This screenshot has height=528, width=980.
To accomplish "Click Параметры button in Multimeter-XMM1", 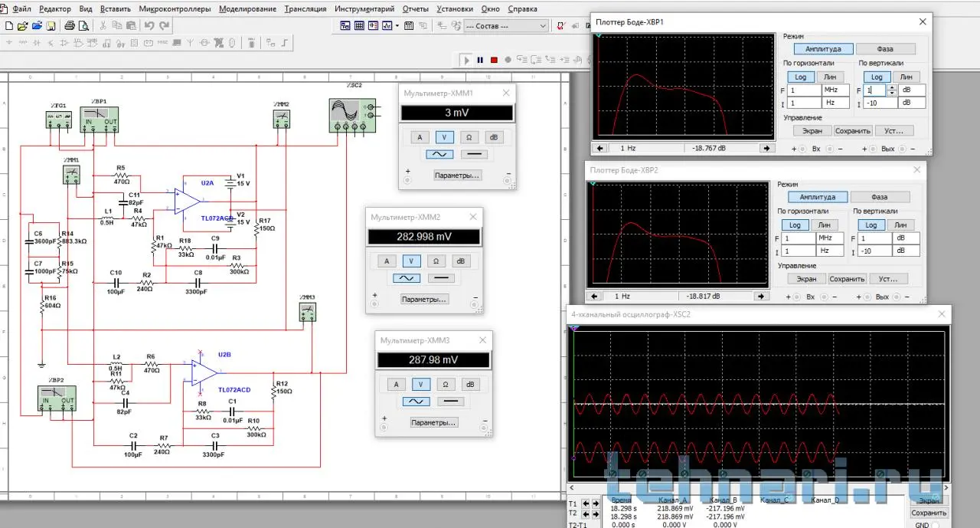I will [x=457, y=175].
